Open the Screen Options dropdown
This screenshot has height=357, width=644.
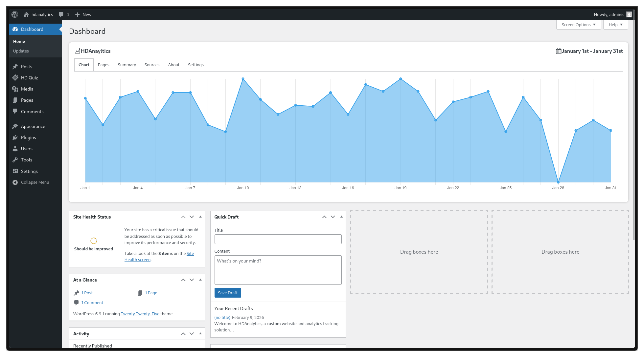pyautogui.click(x=578, y=25)
